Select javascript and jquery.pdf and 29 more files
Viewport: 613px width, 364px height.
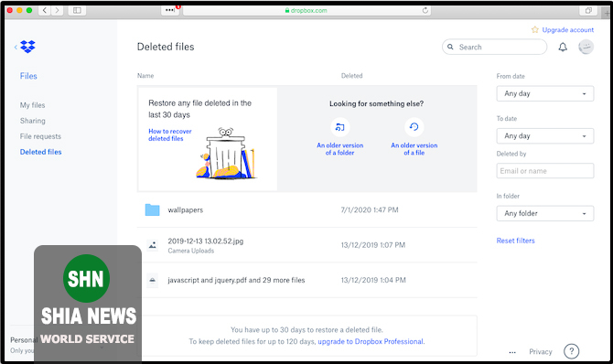[x=236, y=281]
